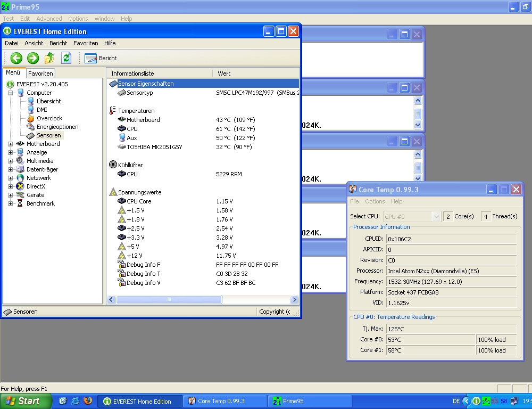Click the left scroll arrow in the EVEREST list
This screenshot has height=409, width=532.
pyautogui.click(x=111, y=300)
